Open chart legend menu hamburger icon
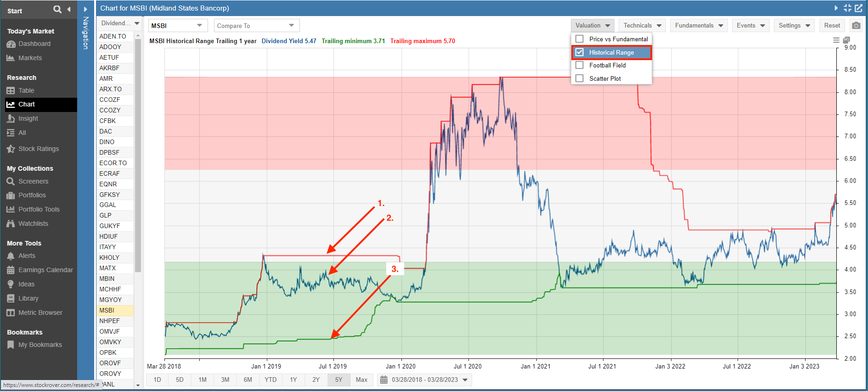The width and height of the screenshot is (868, 391). coord(836,40)
